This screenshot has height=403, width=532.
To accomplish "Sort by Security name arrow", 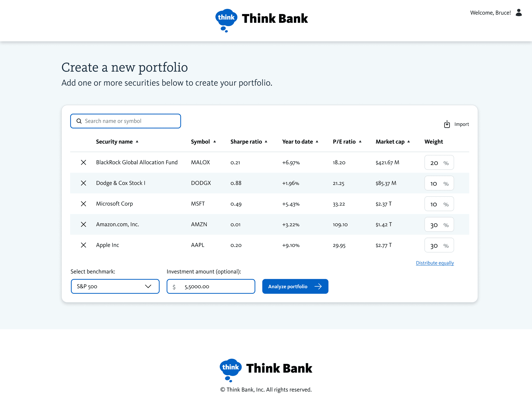I will (137, 142).
